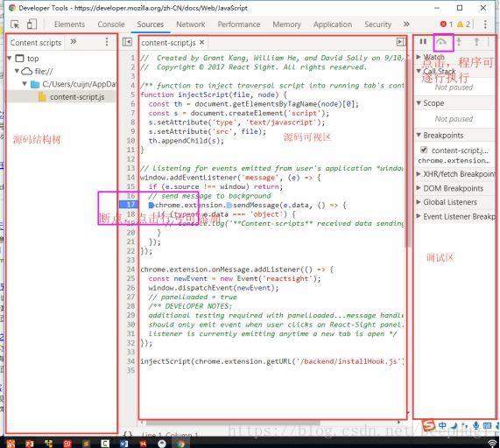
Task: Click the Sogou input method S icon
Action: [428, 425]
